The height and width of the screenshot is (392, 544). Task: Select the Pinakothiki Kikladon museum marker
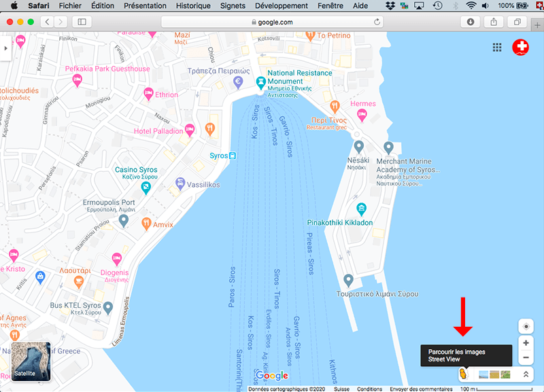(x=362, y=209)
